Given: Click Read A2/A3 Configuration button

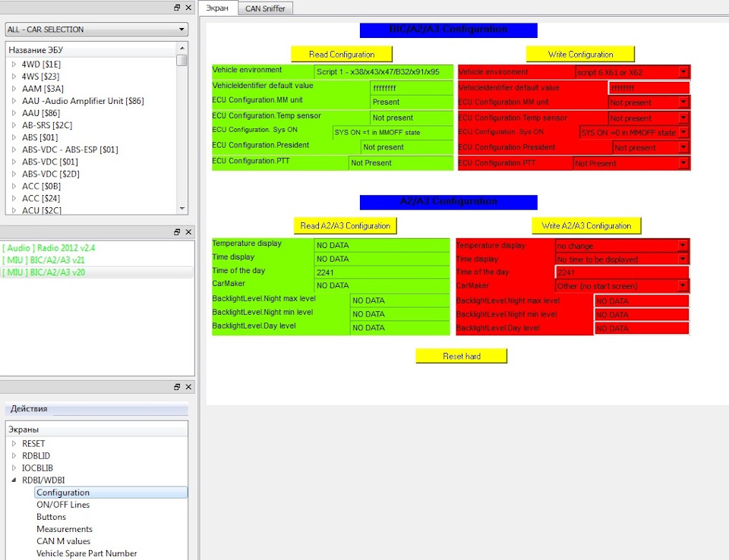Looking at the screenshot, I should (x=345, y=226).
